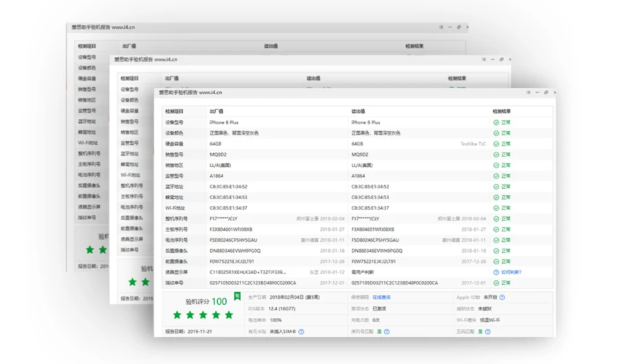This screenshot has height=364, width=639.
Task: Click the check icon in 销售地区 row
Action: (x=496, y=166)
